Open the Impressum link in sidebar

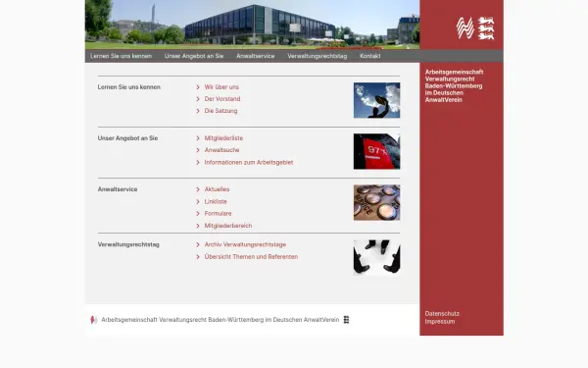pos(440,322)
